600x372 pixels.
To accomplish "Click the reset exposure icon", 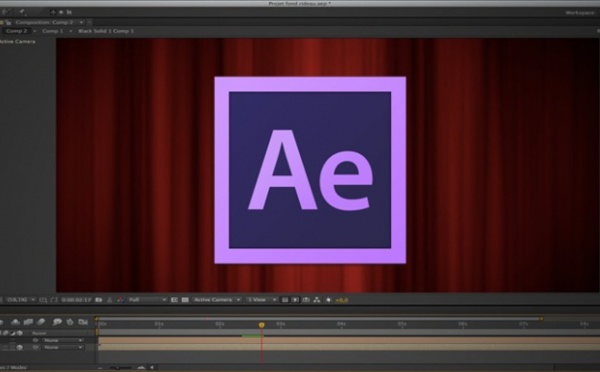I will (x=328, y=300).
